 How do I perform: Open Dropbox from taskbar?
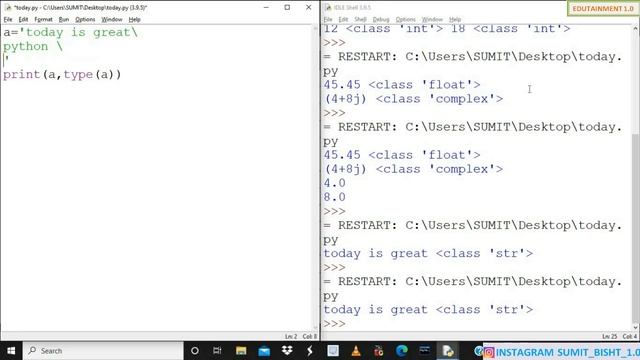(287, 351)
